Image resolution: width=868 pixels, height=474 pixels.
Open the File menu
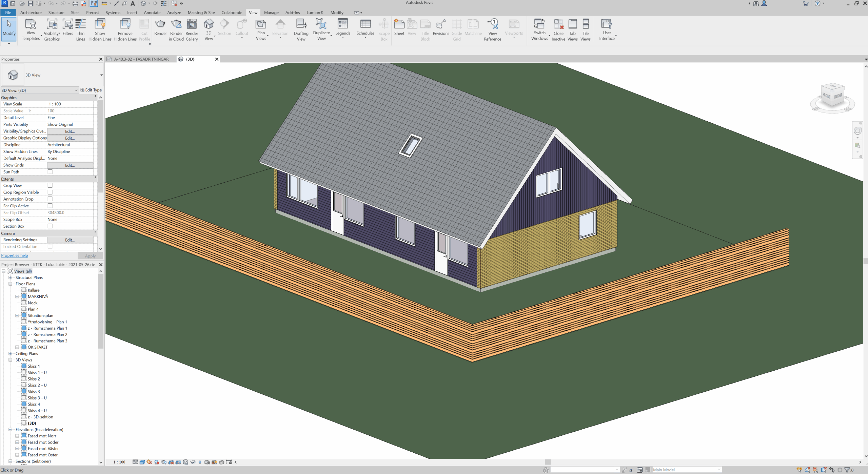coord(8,13)
